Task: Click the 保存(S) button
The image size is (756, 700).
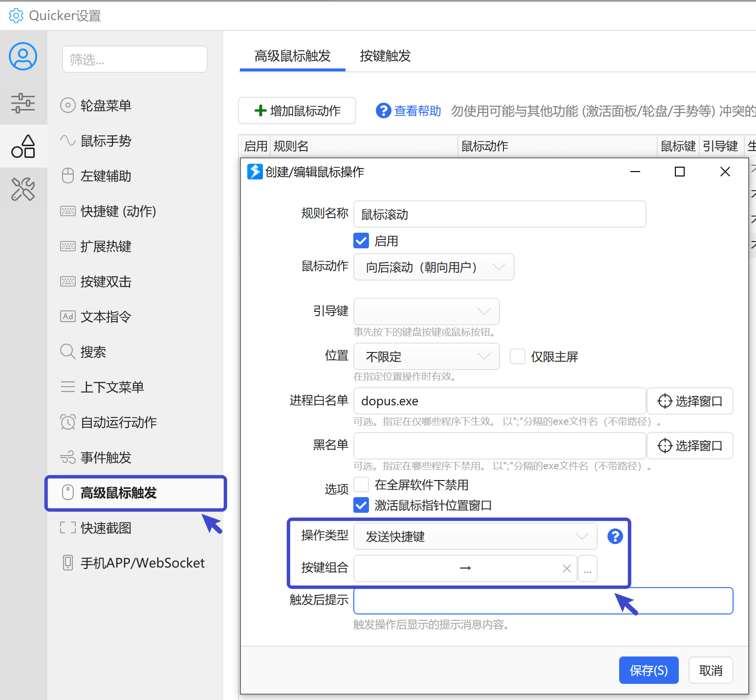Action: 648,670
